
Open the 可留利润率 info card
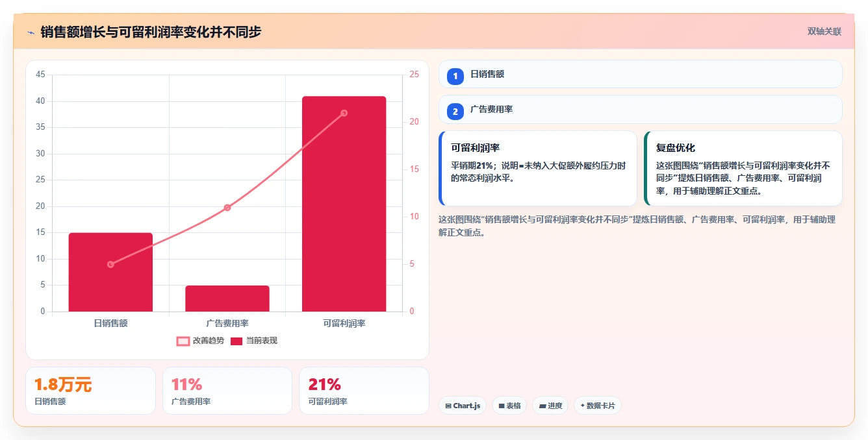tap(538, 168)
